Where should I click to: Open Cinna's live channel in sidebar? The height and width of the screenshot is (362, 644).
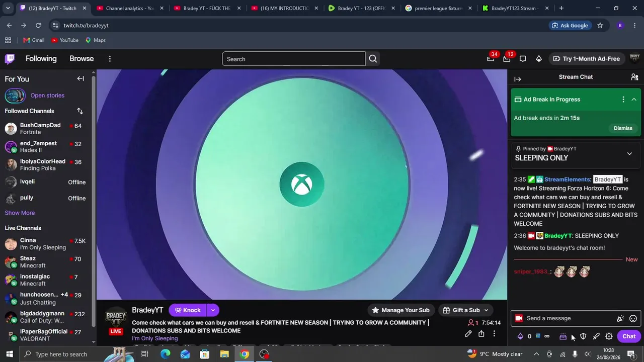[x=45, y=244]
